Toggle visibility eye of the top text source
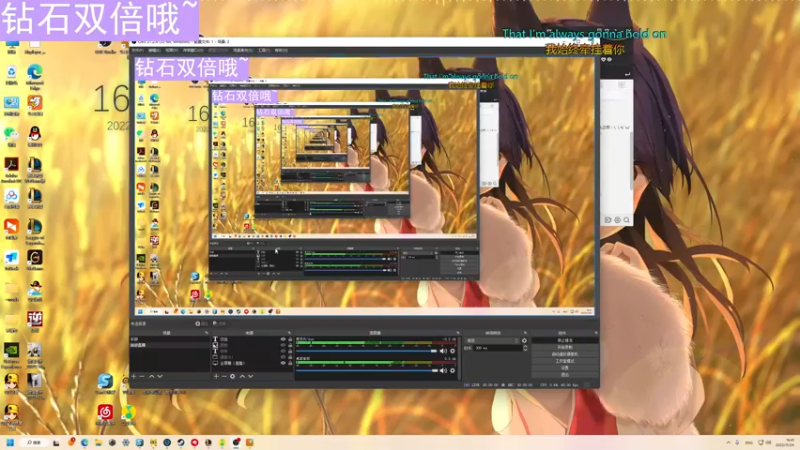 pyautogui.click(x=283, y=339)
